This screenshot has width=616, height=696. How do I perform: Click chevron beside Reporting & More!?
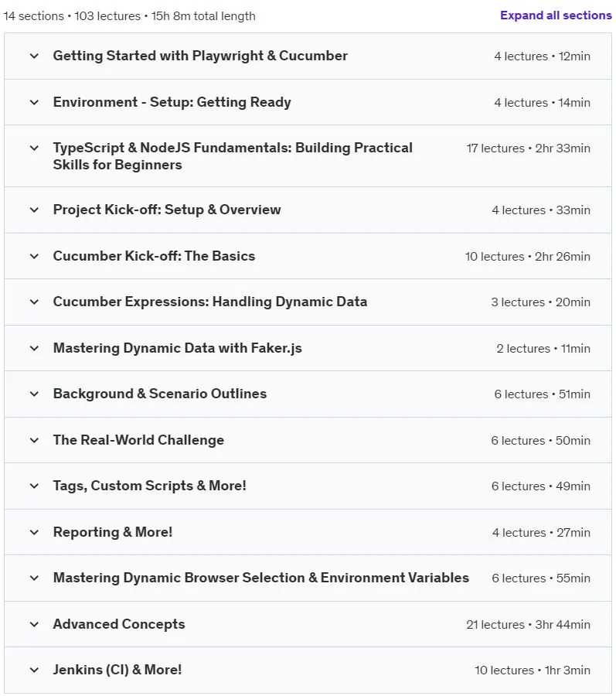coord(34,532)
